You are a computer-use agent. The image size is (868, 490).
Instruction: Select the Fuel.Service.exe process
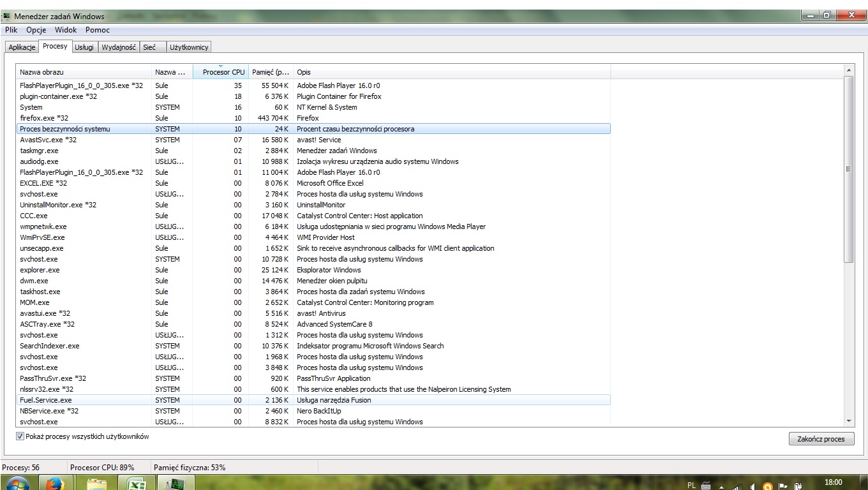point(313,400)
